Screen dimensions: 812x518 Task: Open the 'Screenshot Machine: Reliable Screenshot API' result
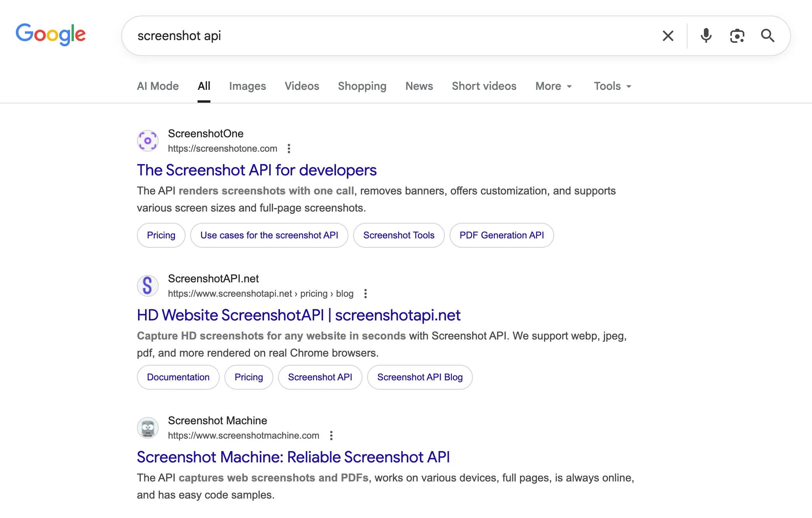[x=293, y=457]
